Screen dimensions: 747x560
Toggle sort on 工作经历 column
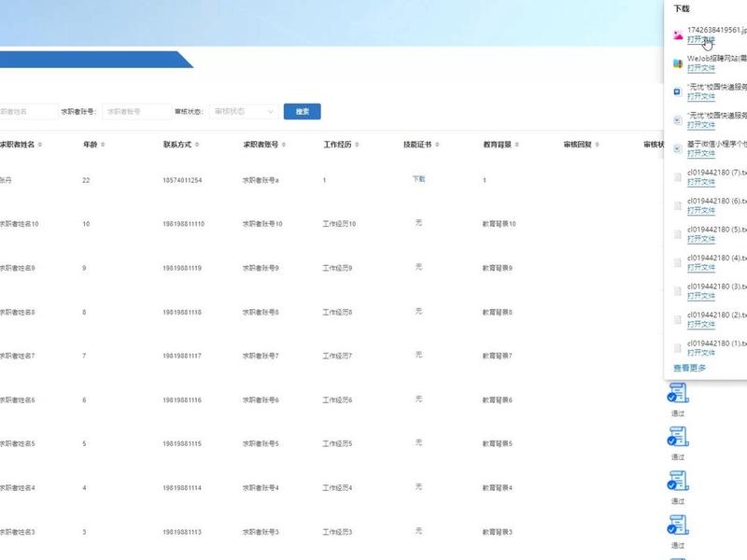(x=357, y=145)
